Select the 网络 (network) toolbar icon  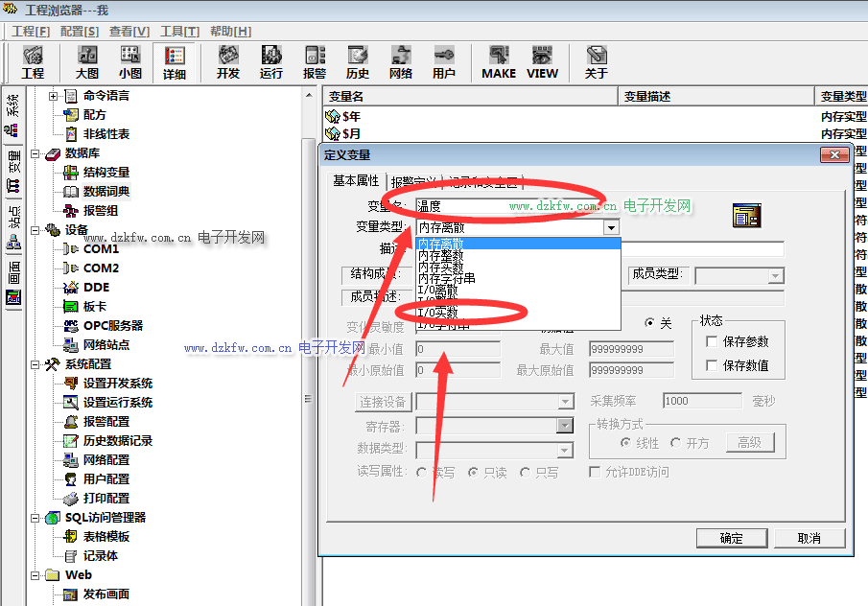pos(401,61)
